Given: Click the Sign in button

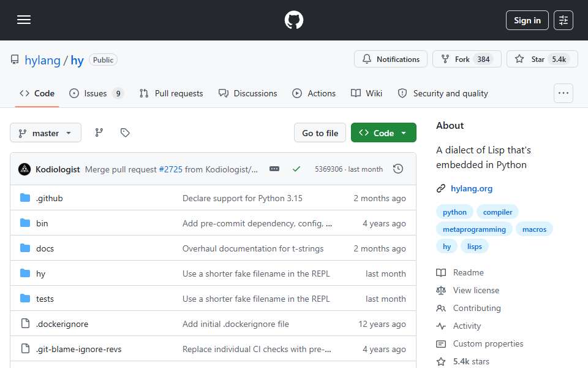Looking at the screenshot, I should coord(527,20).
